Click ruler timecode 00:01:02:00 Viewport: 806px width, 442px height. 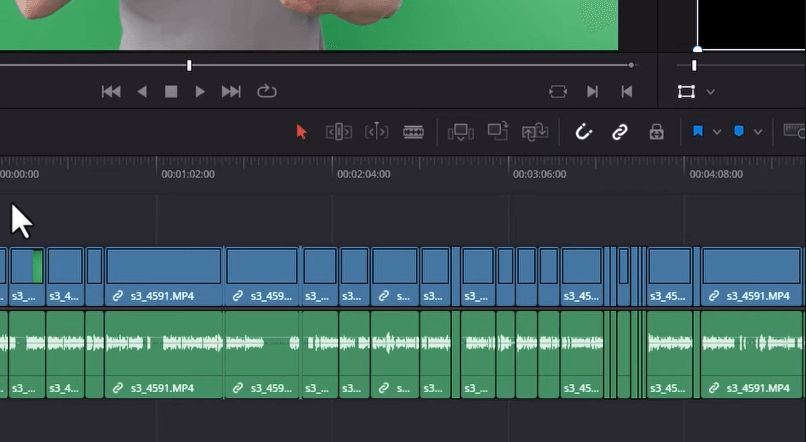point(188,174)
